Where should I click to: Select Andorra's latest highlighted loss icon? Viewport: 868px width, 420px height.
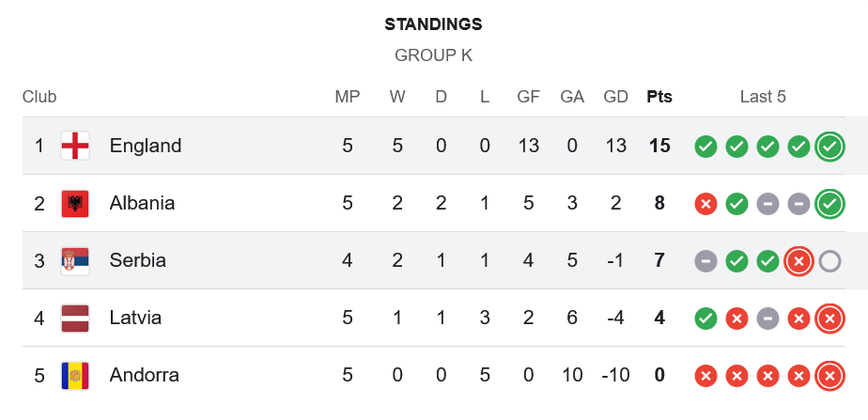click(x=829, y=376)
